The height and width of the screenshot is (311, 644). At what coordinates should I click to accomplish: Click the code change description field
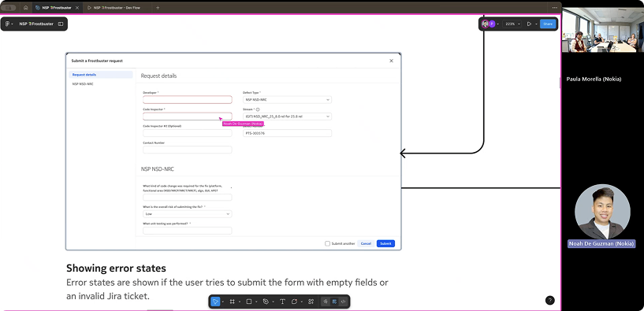point(188,198)
